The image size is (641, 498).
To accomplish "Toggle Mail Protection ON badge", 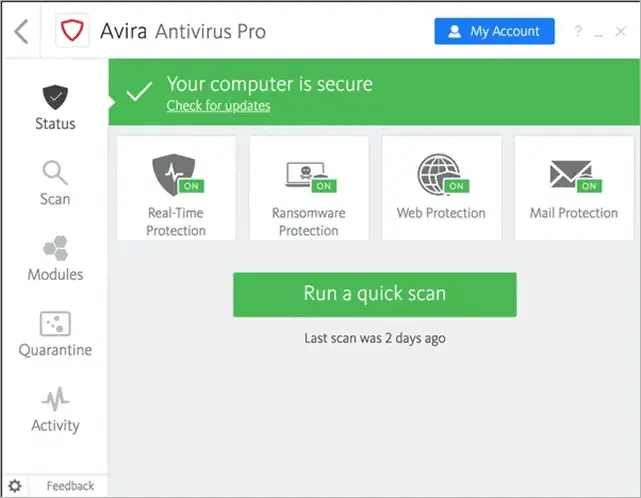I will coord(589,186).
